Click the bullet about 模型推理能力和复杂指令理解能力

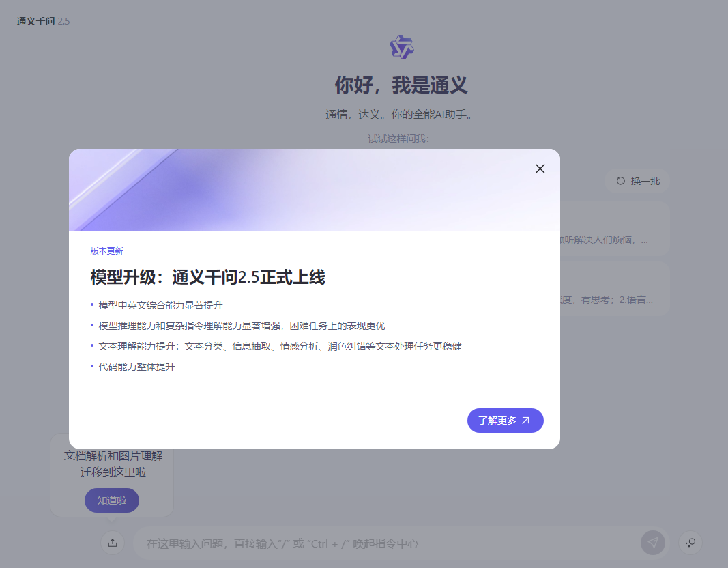click(x=242, y=326)
